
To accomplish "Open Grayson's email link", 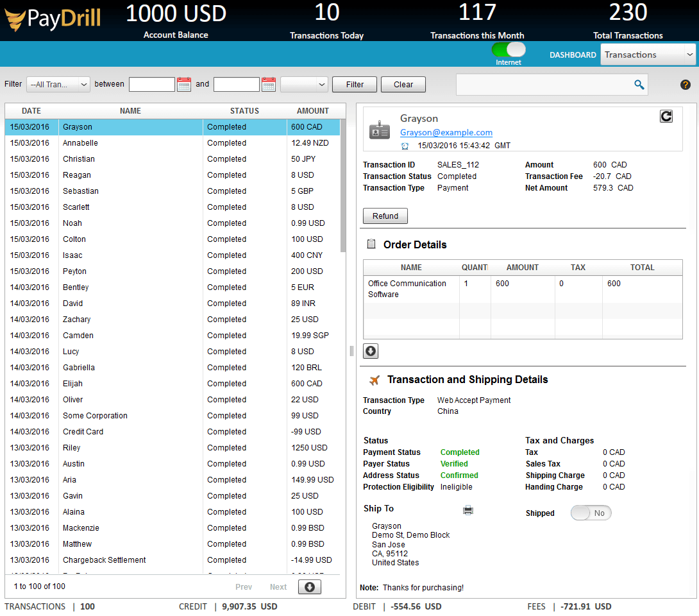I will (x=446, y=133).
